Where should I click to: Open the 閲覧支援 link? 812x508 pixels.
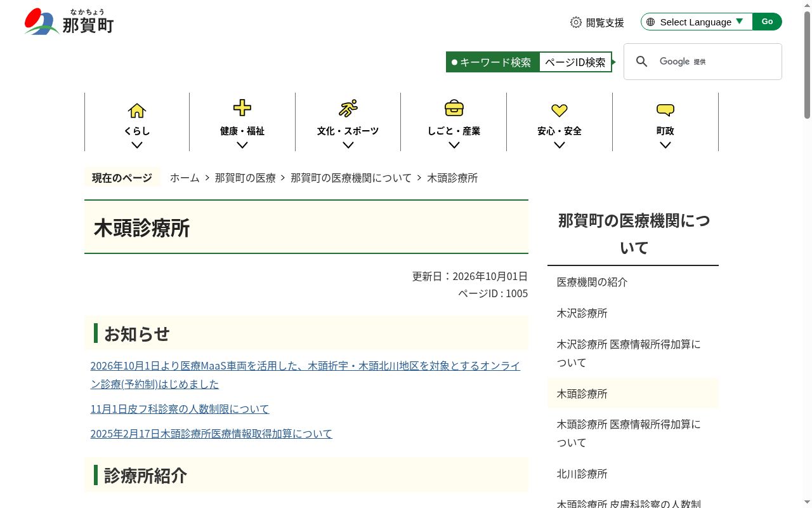click(597, 22)
